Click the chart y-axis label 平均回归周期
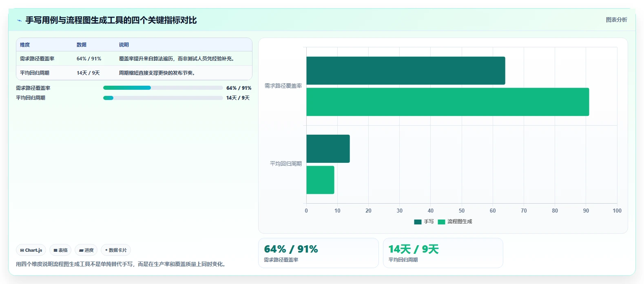The image size is (644, 284). click(286, 164)
